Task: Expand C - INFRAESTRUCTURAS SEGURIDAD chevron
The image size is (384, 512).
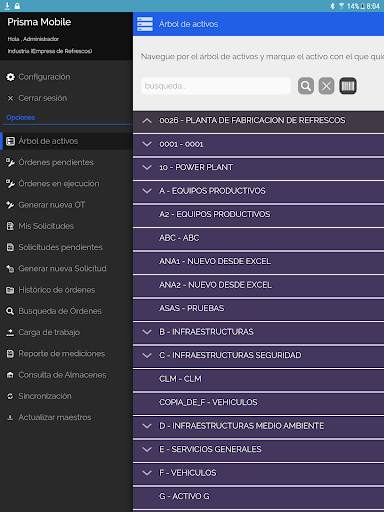Action: (147, 356)
